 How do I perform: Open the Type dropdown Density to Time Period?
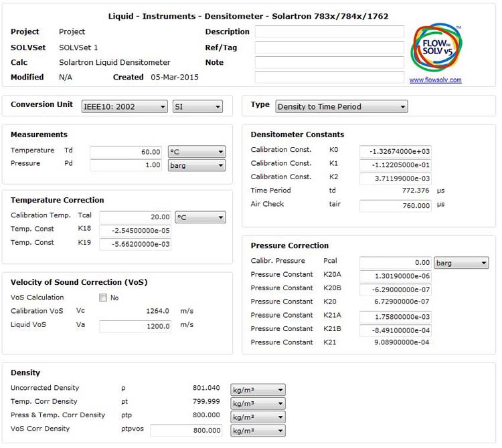tap(341, 106)
